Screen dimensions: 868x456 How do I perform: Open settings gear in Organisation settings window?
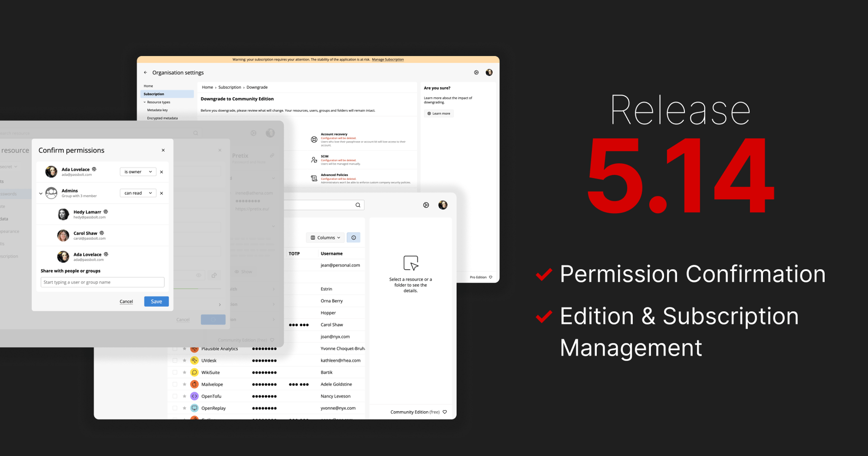pos(476,72)
